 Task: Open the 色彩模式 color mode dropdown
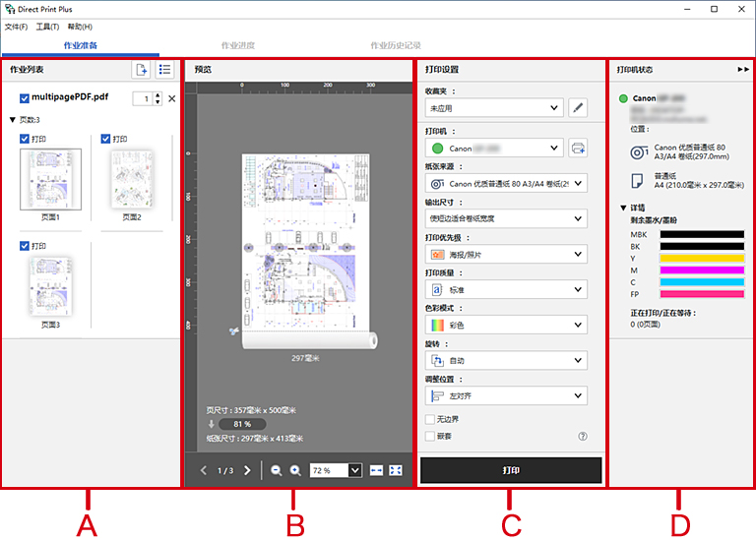[x=506, y=325]
